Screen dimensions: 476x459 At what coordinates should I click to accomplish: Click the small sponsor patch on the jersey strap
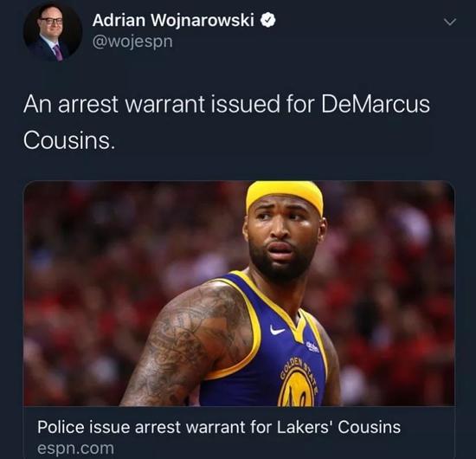coord(312,347)
